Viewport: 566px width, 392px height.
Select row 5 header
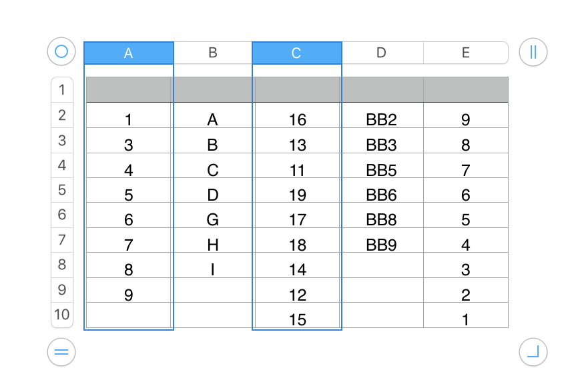62,190
